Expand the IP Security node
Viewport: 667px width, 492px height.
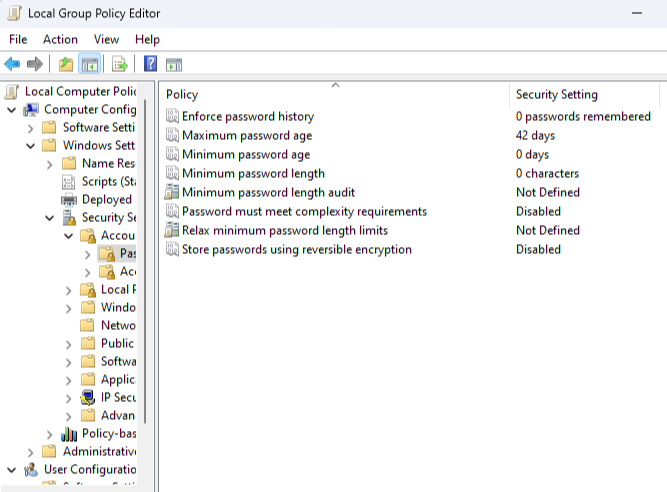coord(68,398)
